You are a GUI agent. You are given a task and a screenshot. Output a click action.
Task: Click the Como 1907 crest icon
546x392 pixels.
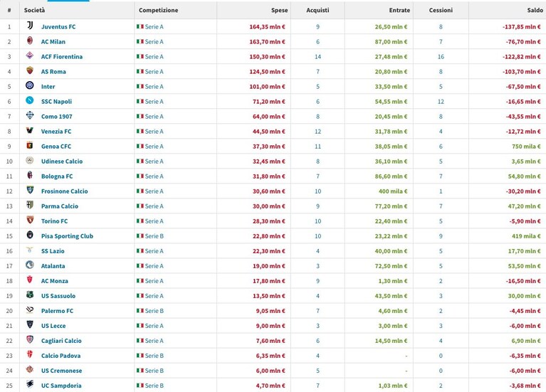pyautogui.click(x=30, y=115)
